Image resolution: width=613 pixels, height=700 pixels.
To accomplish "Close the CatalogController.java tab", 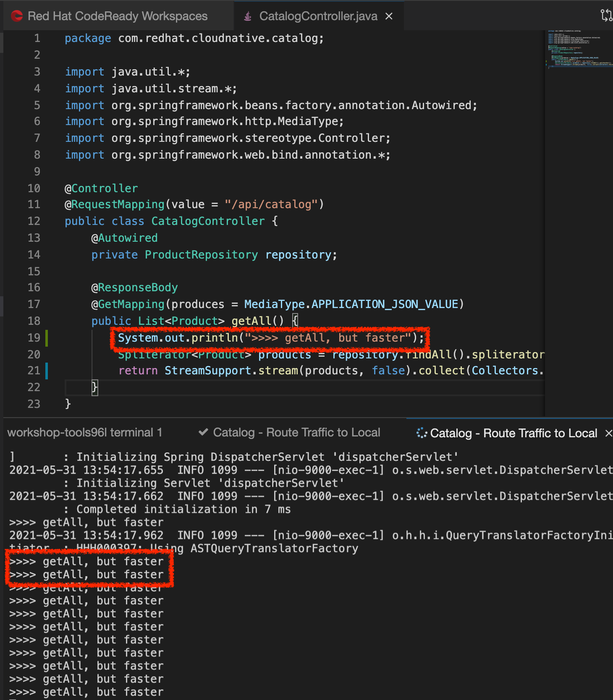I will (389, 16).
